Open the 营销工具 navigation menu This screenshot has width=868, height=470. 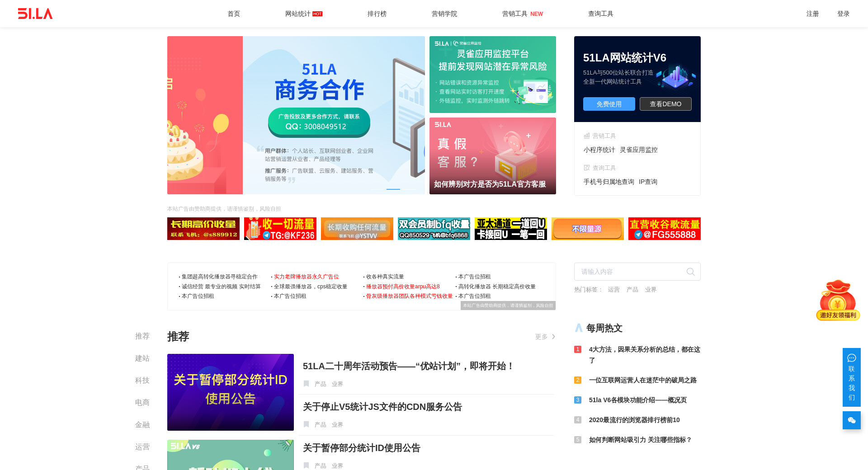coord(515,14)
